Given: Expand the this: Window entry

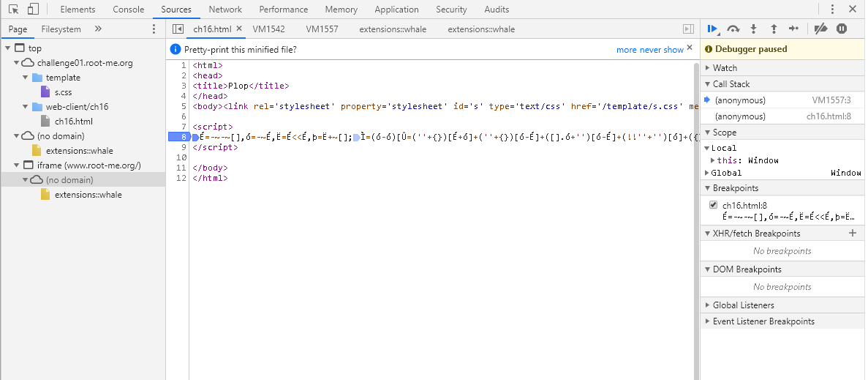Looking at the screenshot, I should 713,160.
